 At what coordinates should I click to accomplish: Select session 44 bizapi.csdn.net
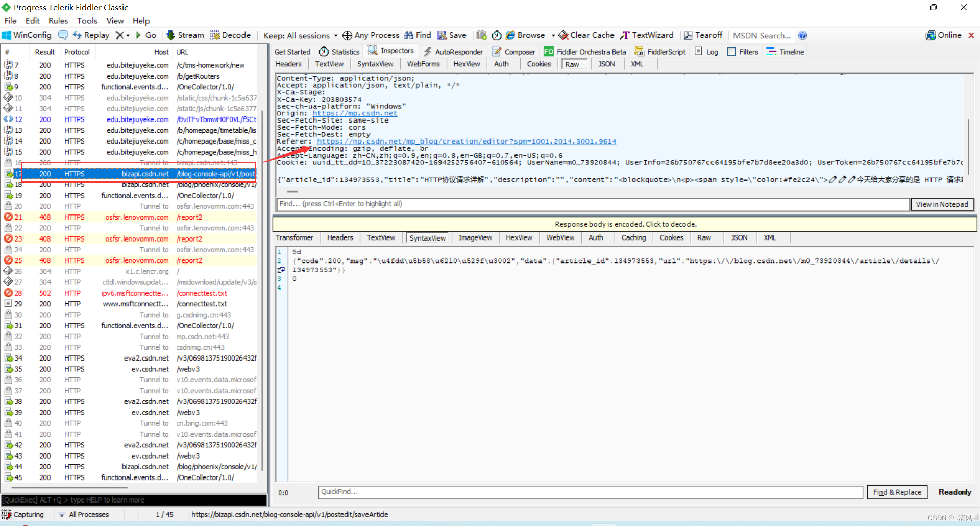[x=131, y=467]
